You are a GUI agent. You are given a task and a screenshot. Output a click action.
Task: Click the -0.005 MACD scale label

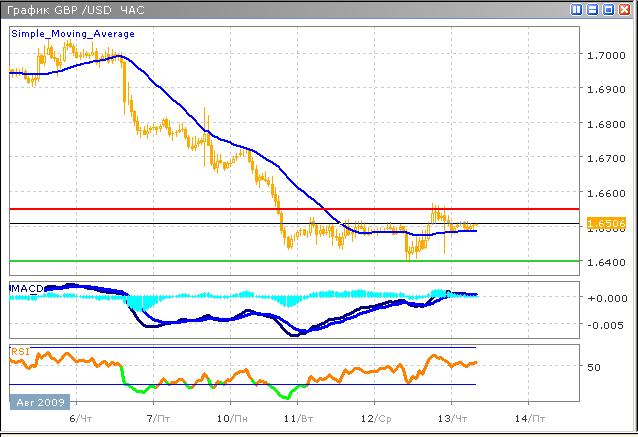[x=607, y=324]
